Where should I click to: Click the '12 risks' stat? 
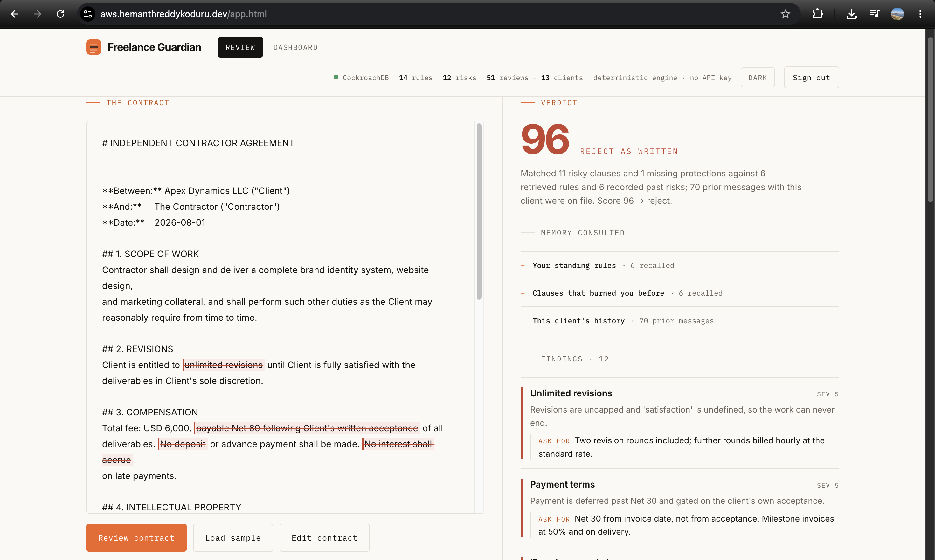(459, 77)
